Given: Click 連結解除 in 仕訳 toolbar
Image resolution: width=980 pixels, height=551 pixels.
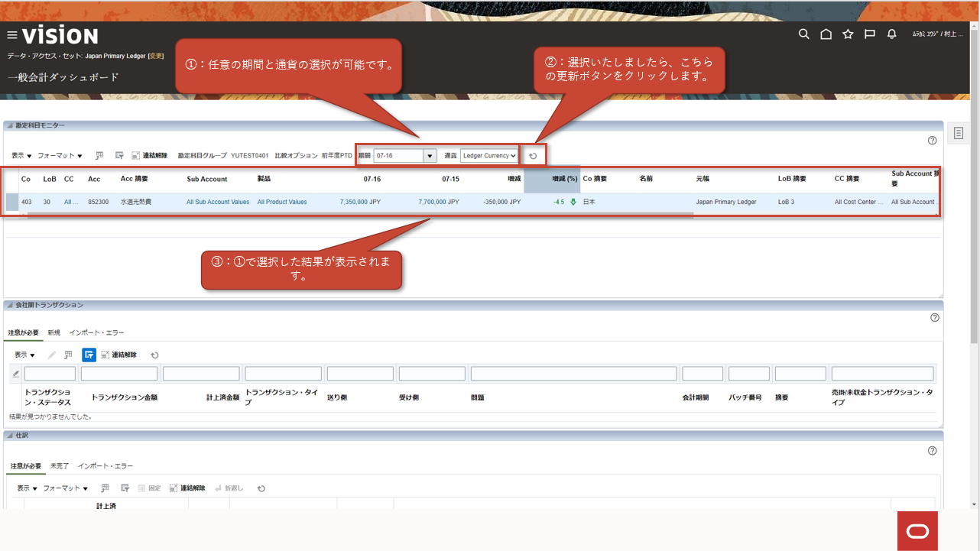Looking at the screenshot, I should [x=187, y=488].
